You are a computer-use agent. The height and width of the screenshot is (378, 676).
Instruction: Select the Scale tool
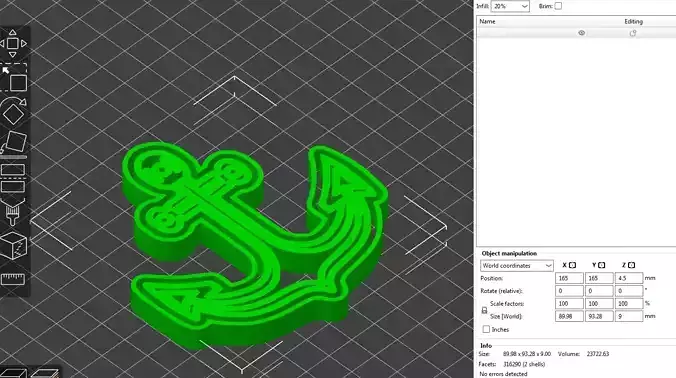tap(14, 78)
